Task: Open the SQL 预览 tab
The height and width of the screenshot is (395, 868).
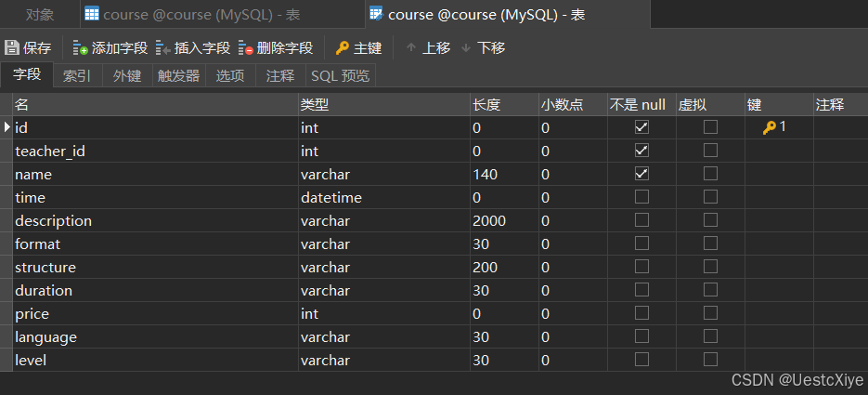Action: pyautogui.click(x=341, y=76)
